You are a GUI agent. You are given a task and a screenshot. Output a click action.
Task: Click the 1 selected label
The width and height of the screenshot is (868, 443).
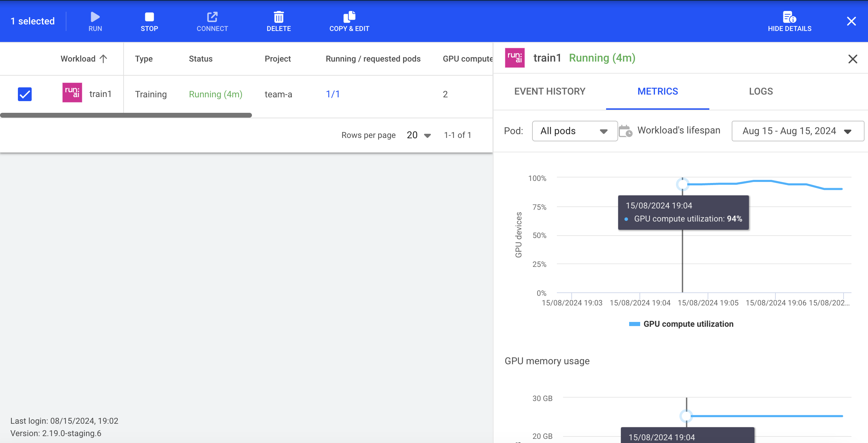32,21
